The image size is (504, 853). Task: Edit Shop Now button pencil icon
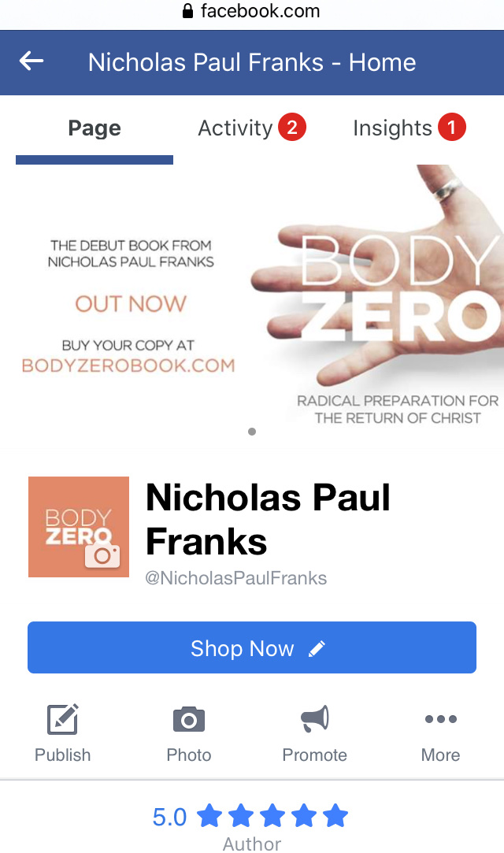317,648
